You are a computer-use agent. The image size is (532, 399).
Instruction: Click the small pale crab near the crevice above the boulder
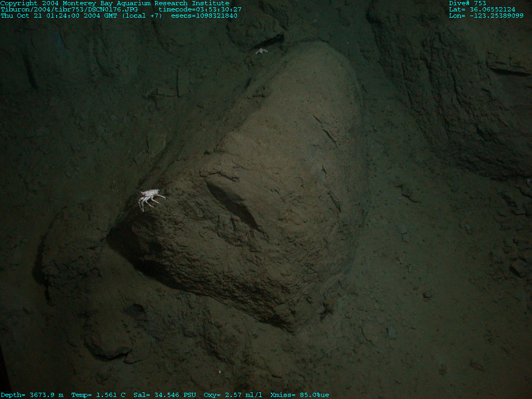click(261, 51)
